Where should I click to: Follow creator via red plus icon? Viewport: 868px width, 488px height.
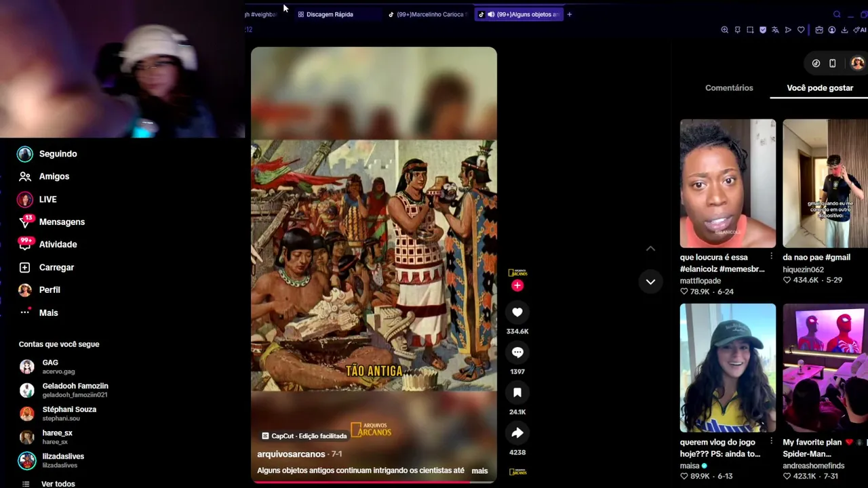point(517,285)
